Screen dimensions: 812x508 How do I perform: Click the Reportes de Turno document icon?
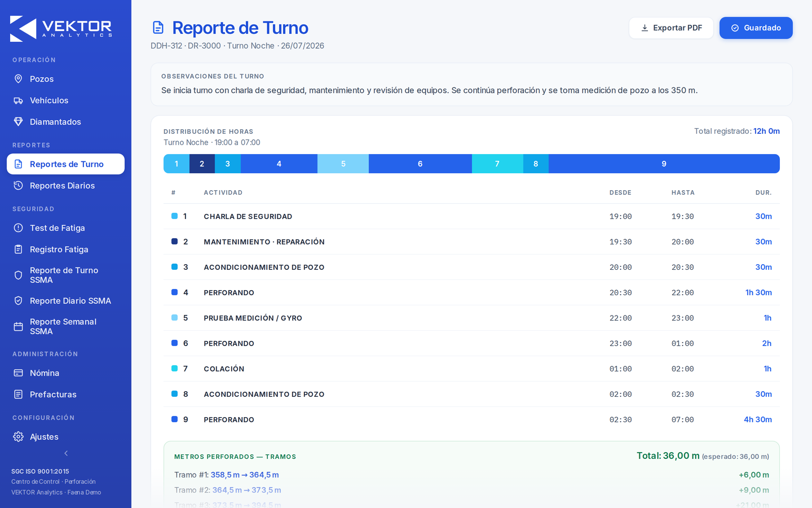(x=18, y=164)
